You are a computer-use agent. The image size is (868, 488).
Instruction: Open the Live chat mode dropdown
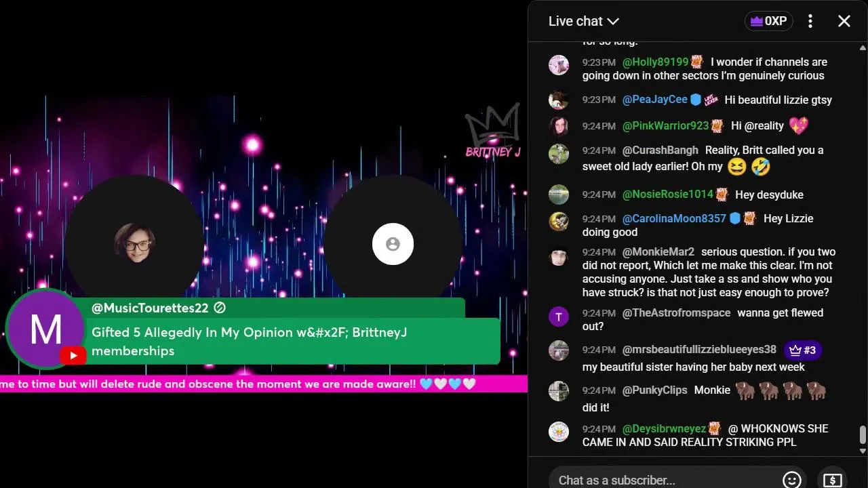(x=583, y=21)
